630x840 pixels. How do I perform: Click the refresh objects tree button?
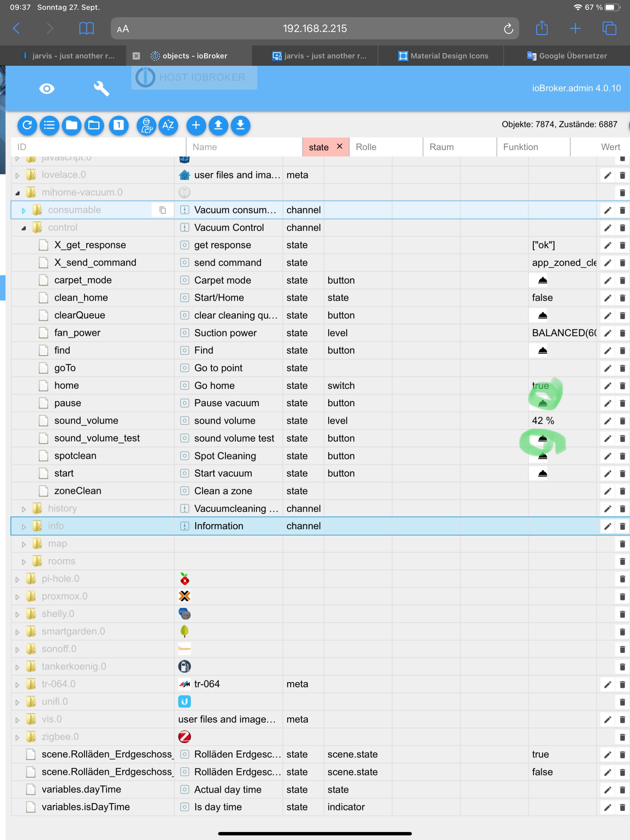pos(27,125)
